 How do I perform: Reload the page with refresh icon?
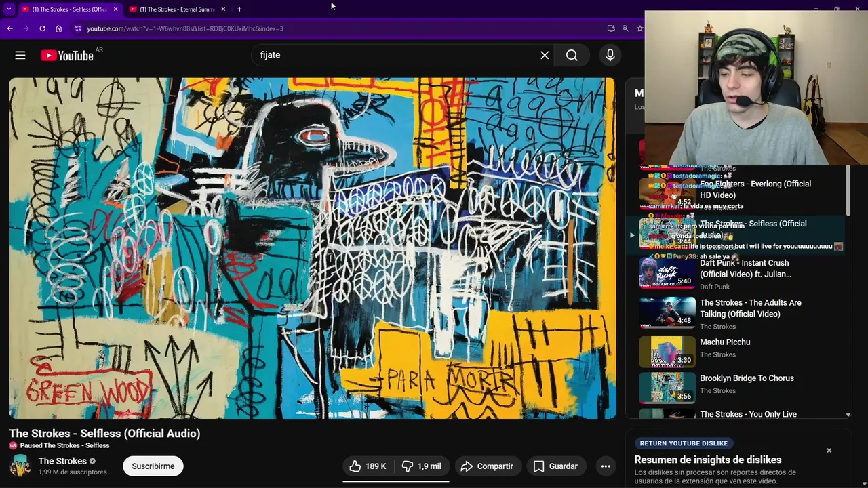42,28
